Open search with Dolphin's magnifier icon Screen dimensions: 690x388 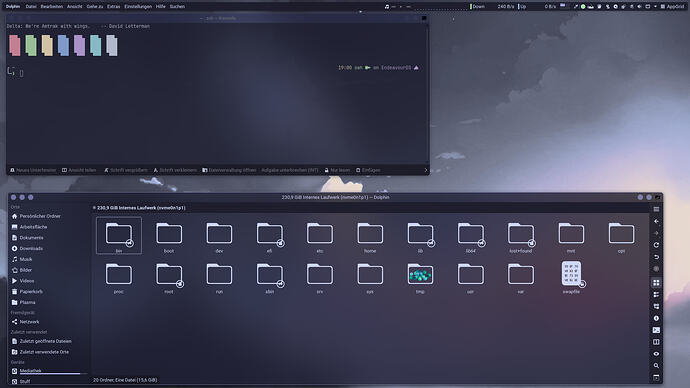click(x=656, y=366)
